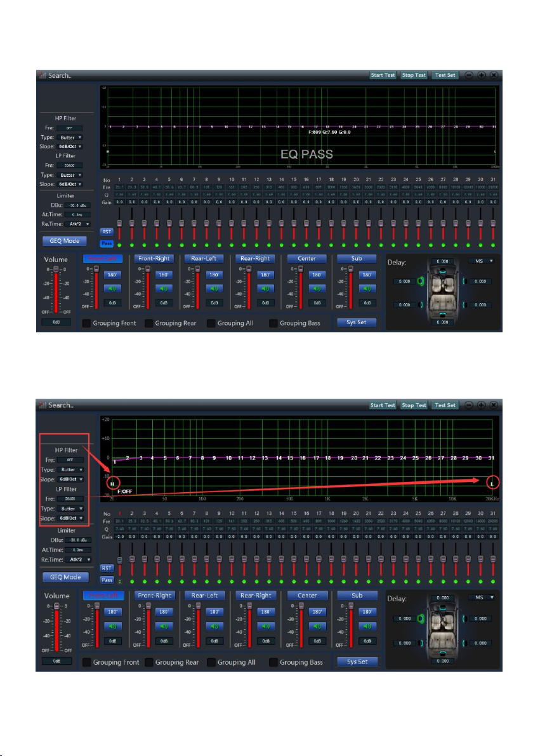
Task: Click LP Filter Fre field in top window
Action: pyautogui.click(x=70, y=166)
